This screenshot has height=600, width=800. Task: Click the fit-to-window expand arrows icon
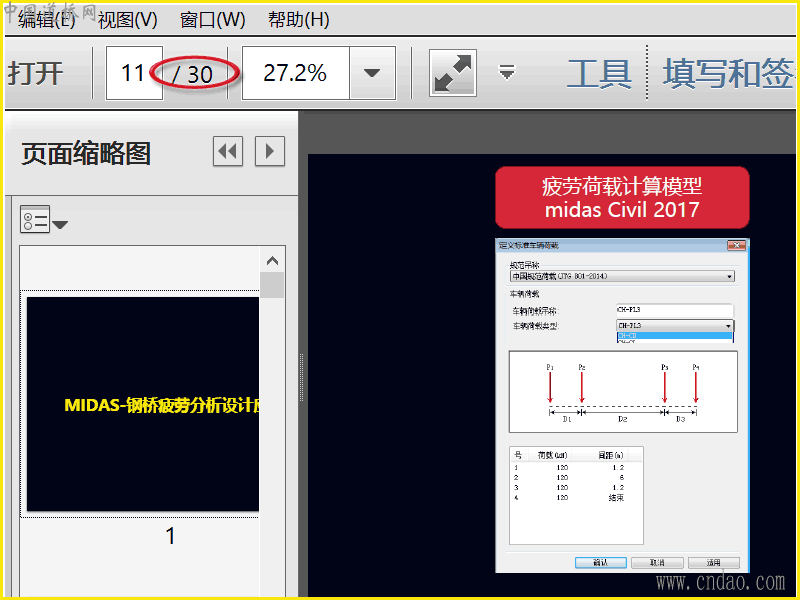pyautogui.click(x=453, y=73)
